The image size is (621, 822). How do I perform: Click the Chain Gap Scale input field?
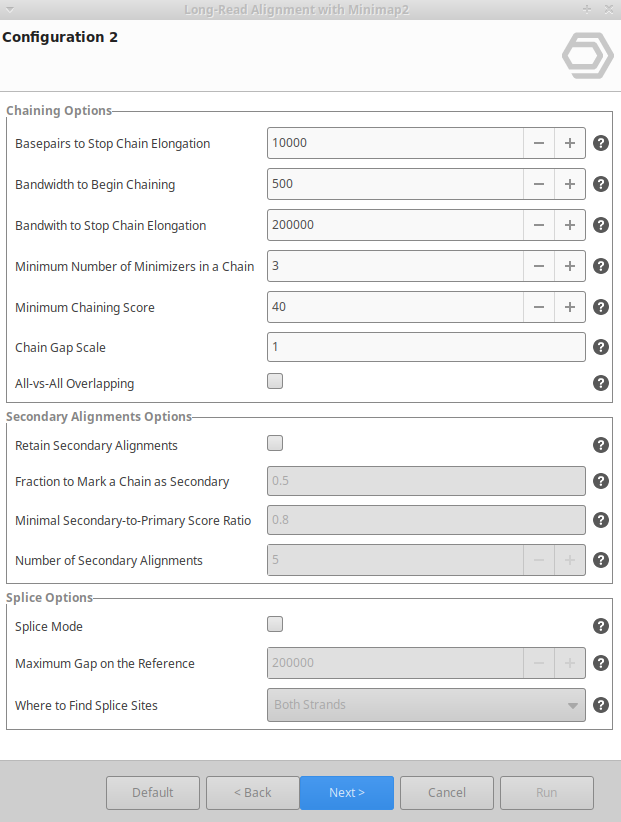[426, 347]
